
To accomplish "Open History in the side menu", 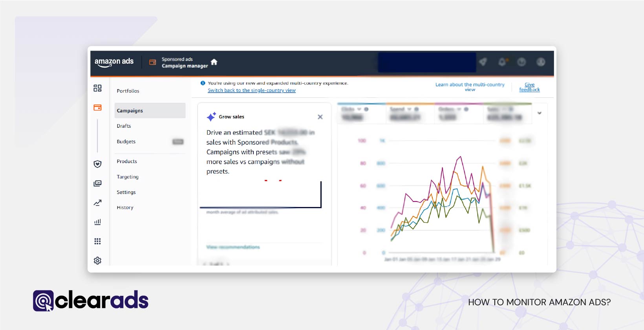I will coord(125,207).
